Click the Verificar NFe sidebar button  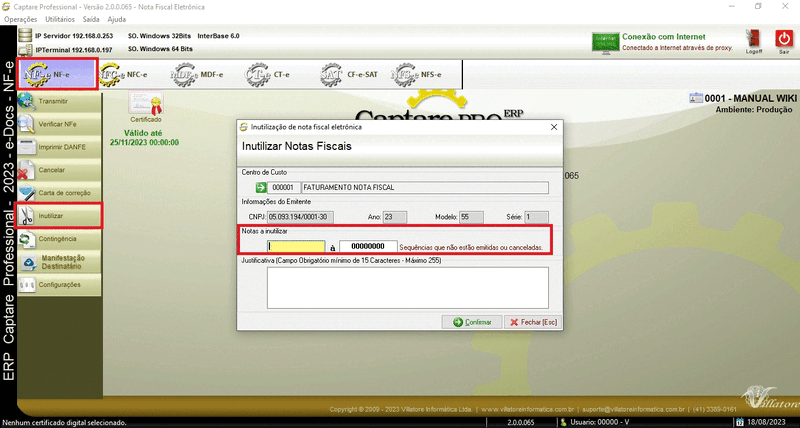(x=59, y=124)
